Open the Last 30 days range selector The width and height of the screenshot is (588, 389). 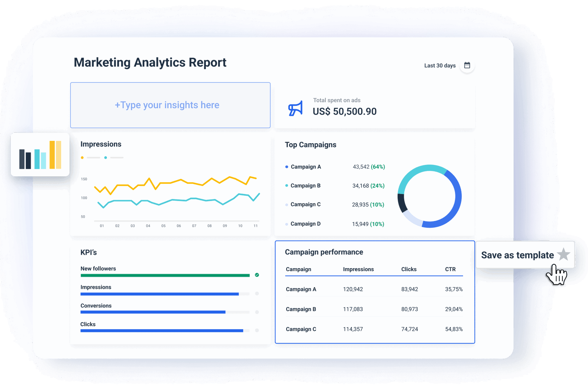tap(440, 65)
